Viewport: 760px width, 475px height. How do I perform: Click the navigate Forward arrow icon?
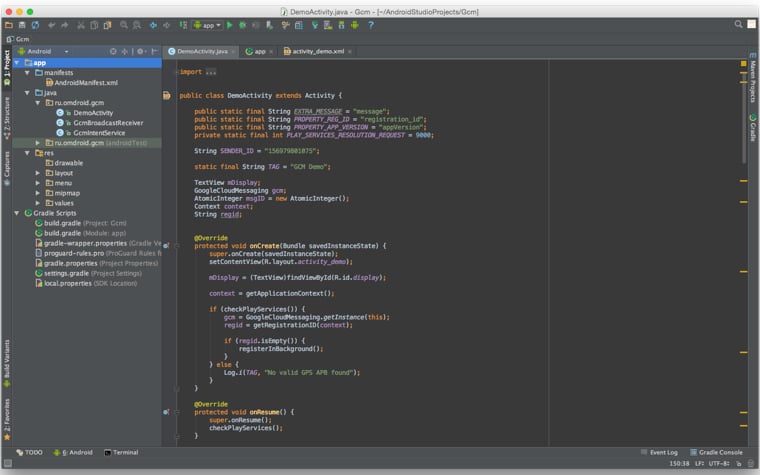166,25
